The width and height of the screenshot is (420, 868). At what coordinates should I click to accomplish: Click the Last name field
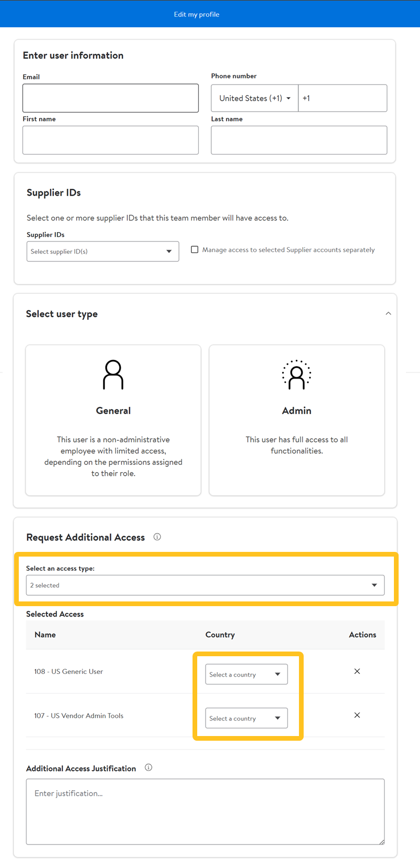[x=299, y=140]
